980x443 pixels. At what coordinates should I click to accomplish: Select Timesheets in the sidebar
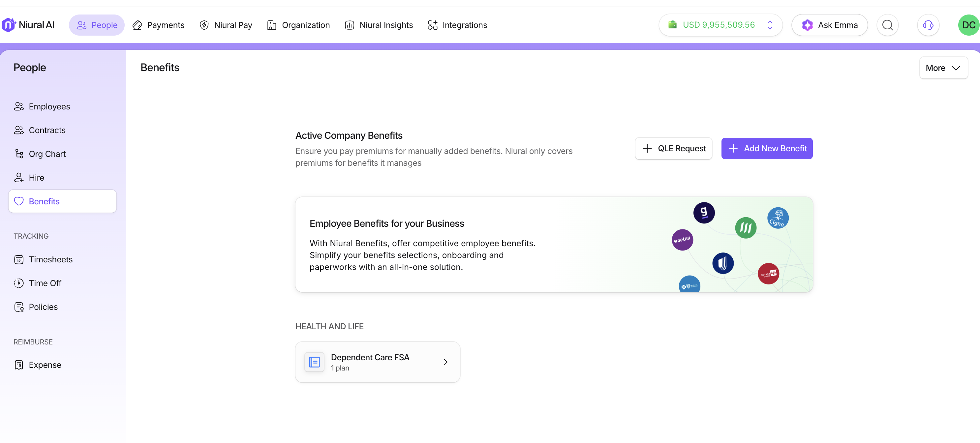tap(50, 259)
